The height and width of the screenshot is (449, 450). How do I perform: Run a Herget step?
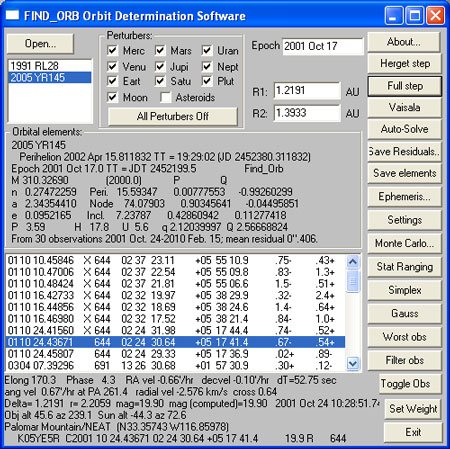(x=405, y=63)
